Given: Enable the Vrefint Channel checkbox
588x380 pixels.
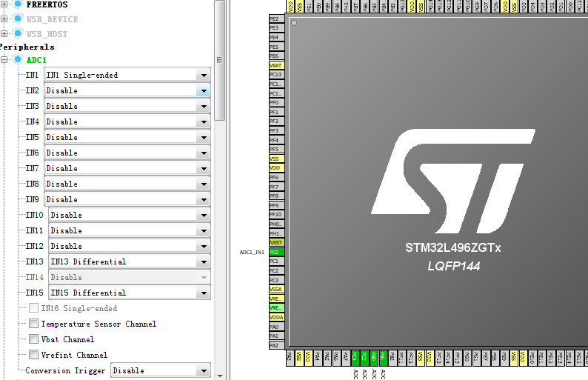Looking at the screenshot, I should coord(34,355).
